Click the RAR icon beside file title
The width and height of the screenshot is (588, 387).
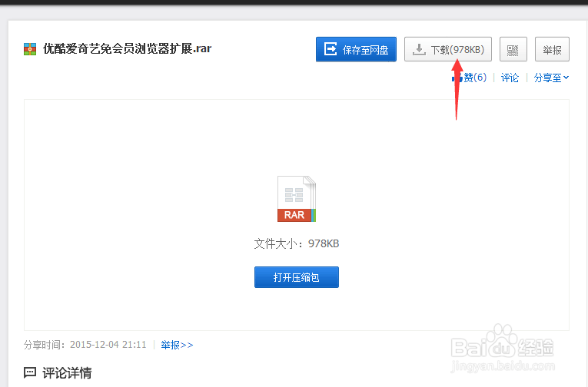30,49
